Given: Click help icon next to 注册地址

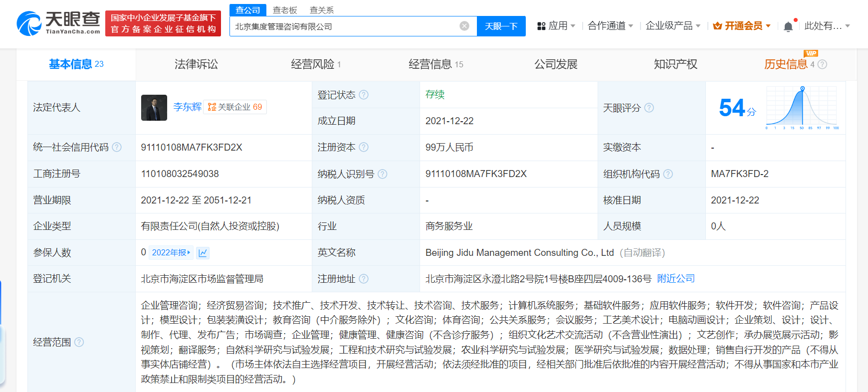Looking at the screenshot, I should coord(364,279).
